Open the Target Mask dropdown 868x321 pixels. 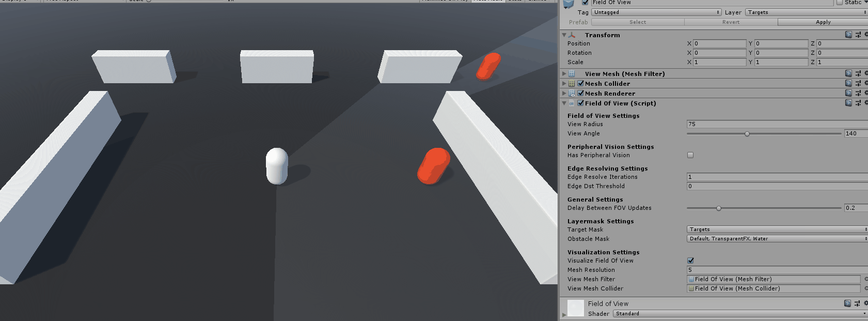pyautogui.click(x=777, y=230)
